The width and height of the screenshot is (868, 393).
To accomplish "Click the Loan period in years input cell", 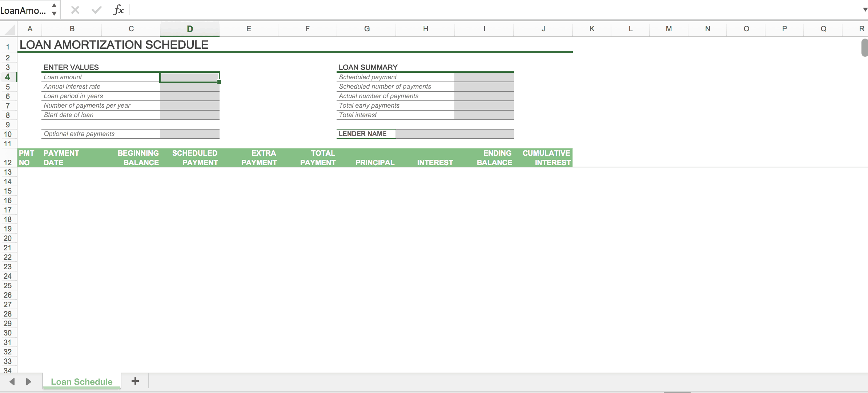I will (x=190, y=96).
